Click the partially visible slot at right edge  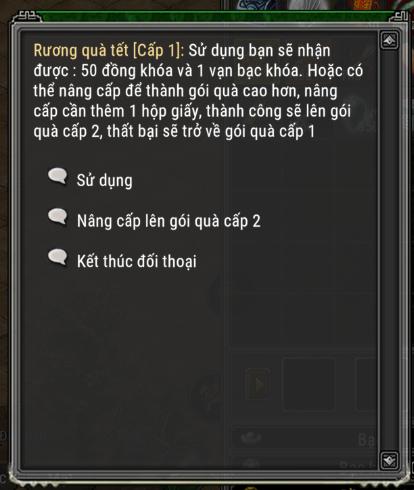coord(366,384)
